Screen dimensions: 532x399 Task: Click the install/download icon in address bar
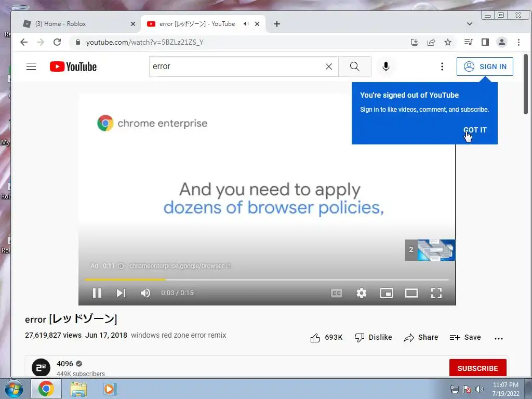pos(414,42)
